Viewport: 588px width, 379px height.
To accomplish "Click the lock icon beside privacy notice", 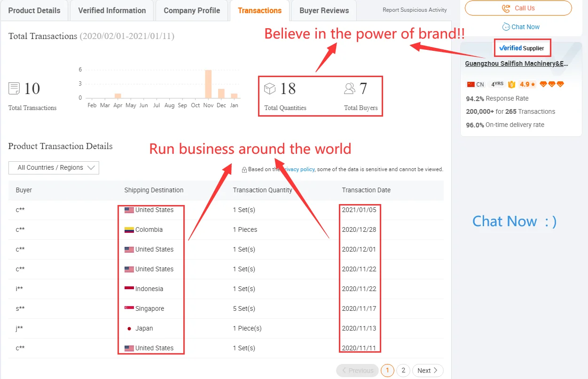I will point(244,170).
